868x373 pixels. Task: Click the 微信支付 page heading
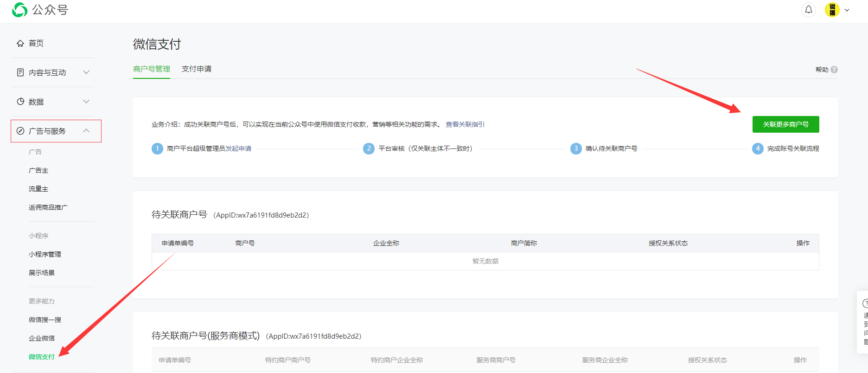click(x=157, y=44)
